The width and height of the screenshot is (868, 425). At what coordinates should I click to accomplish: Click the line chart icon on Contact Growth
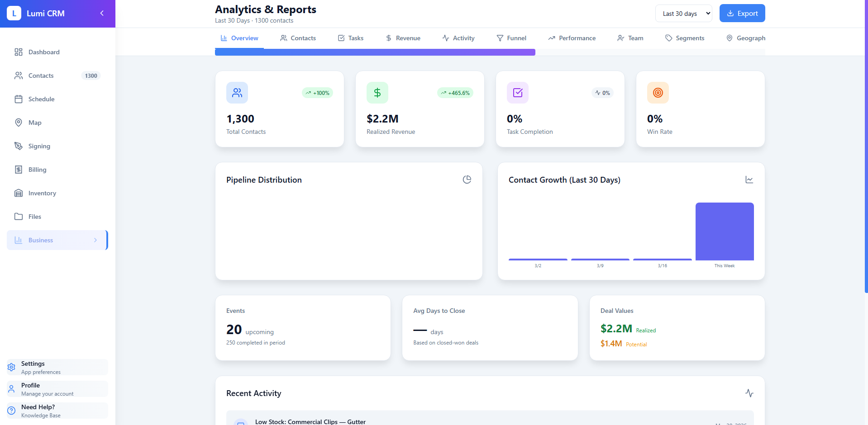tap(749, 179)
